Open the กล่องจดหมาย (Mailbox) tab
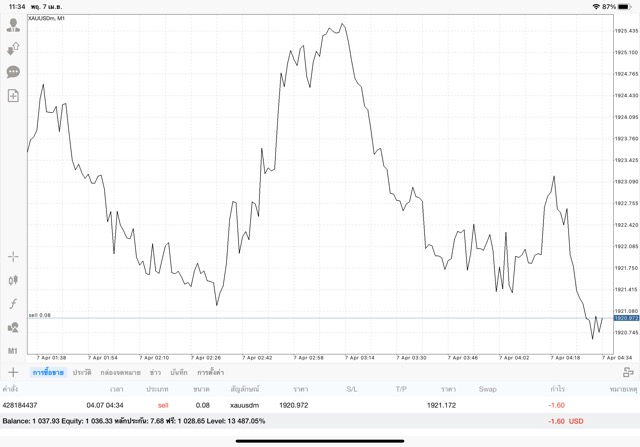Viewport: 640px width, 447px height. 120,372
